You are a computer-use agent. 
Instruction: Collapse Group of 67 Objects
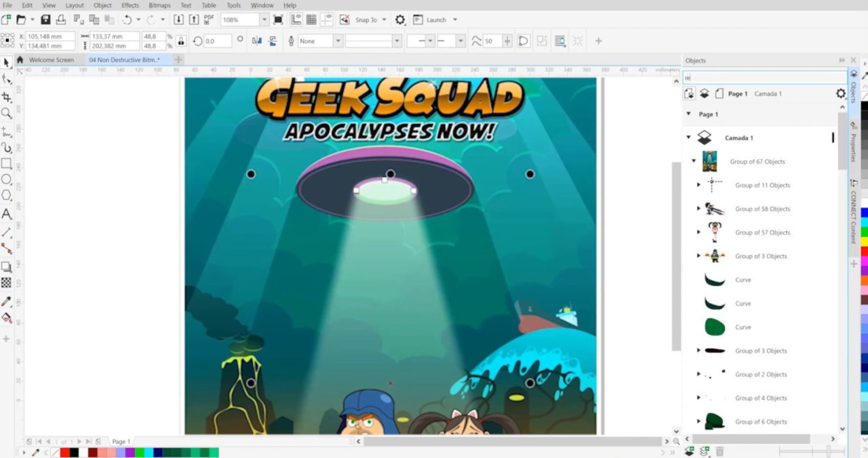694,161
